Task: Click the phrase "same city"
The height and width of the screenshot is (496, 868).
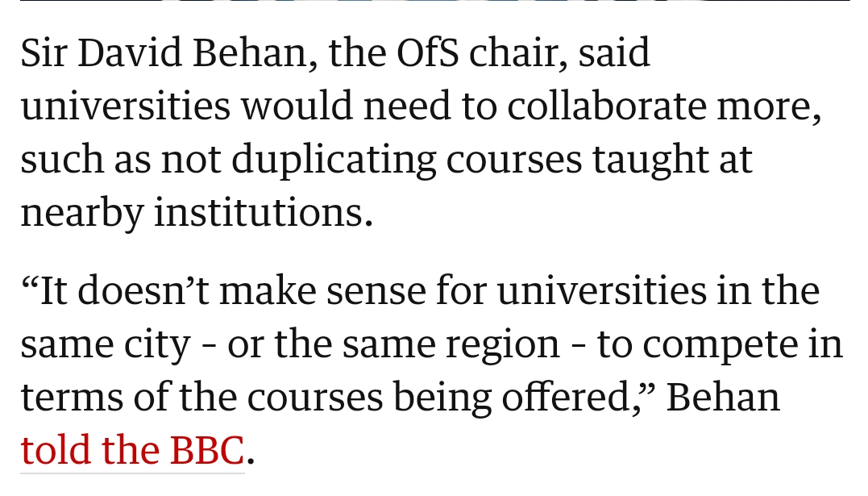Action: point(106,344)
